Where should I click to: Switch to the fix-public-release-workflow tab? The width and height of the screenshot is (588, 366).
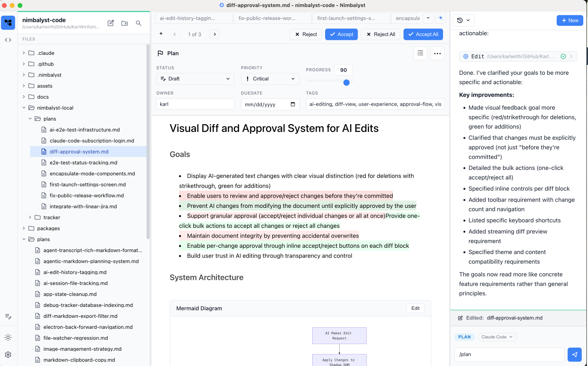pos(267,18)
